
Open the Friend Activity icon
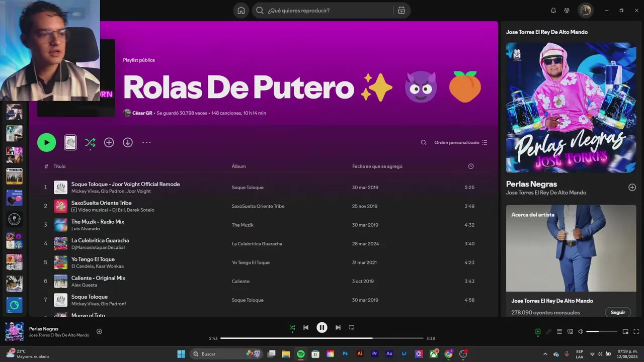click(567, 11)
